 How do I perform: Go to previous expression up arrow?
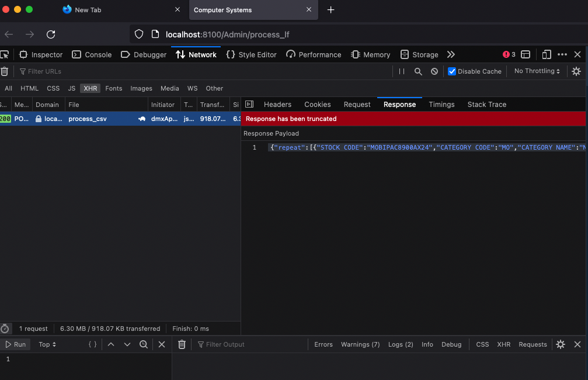(110, 344)
